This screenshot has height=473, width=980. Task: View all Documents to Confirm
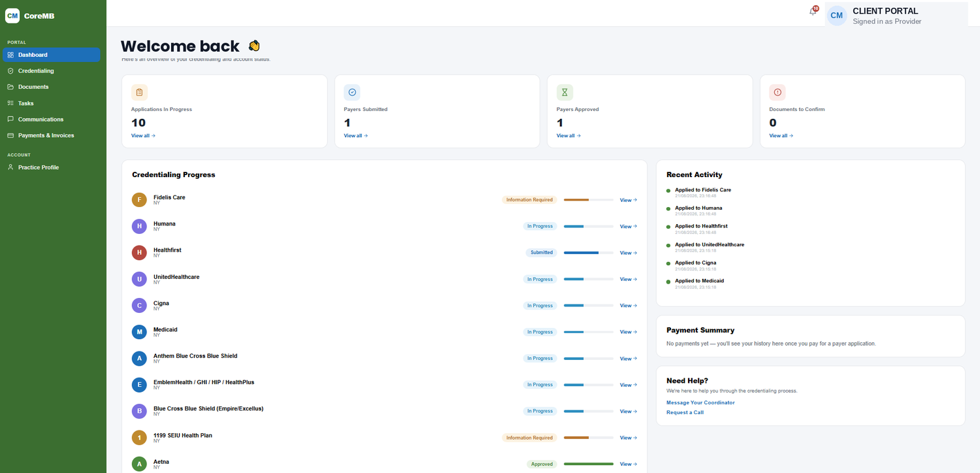[x=781, y=136]
